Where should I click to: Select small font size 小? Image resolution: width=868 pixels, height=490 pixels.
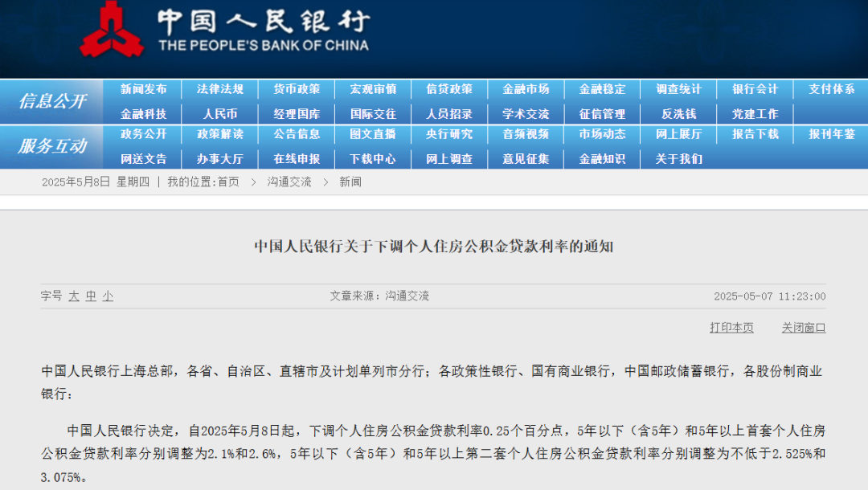[x=108, y=296]
